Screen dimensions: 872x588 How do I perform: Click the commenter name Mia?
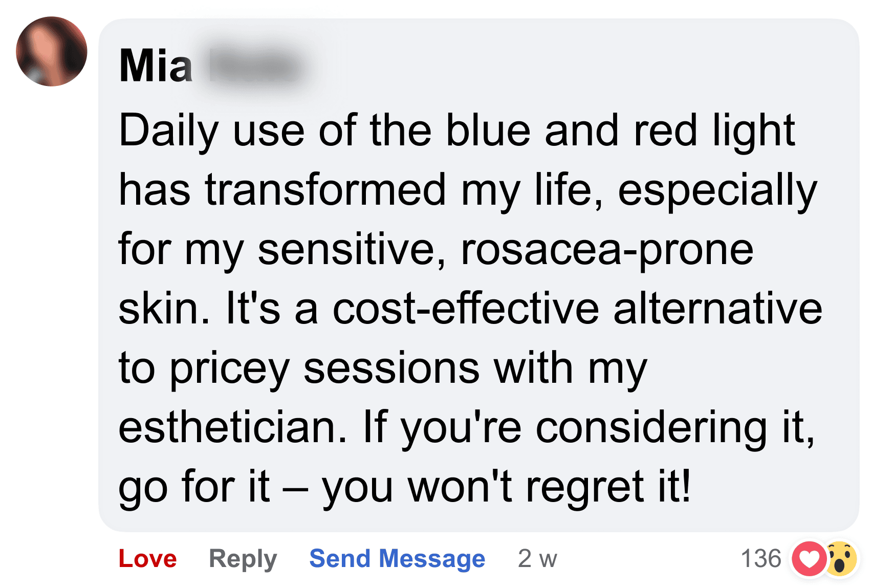point(156,66)
